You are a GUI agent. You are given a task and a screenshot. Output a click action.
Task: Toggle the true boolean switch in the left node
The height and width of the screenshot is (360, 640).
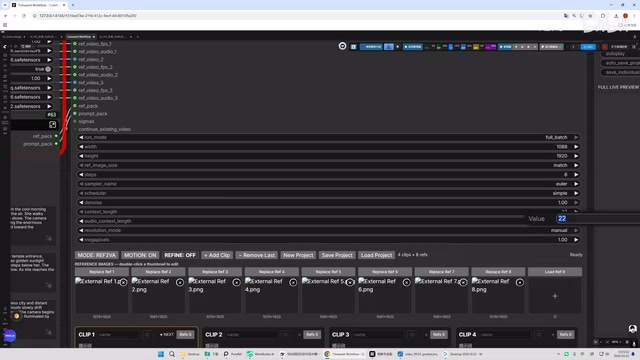coord(48,69)
